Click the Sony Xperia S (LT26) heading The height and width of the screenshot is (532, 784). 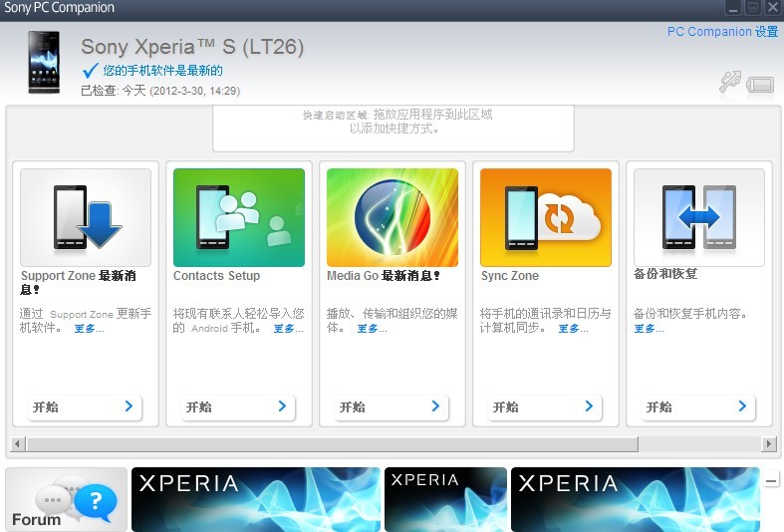point(192,47)
